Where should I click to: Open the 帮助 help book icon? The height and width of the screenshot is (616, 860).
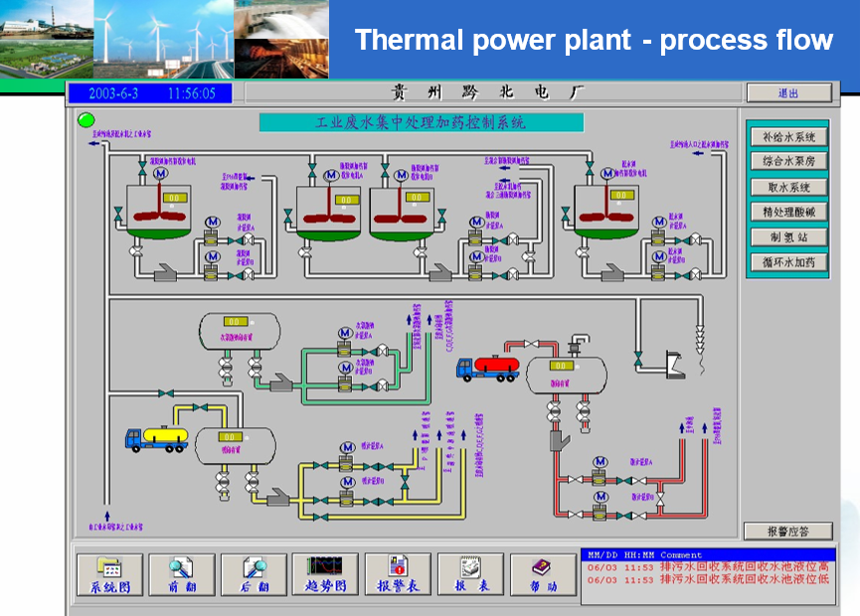(543, 574)
